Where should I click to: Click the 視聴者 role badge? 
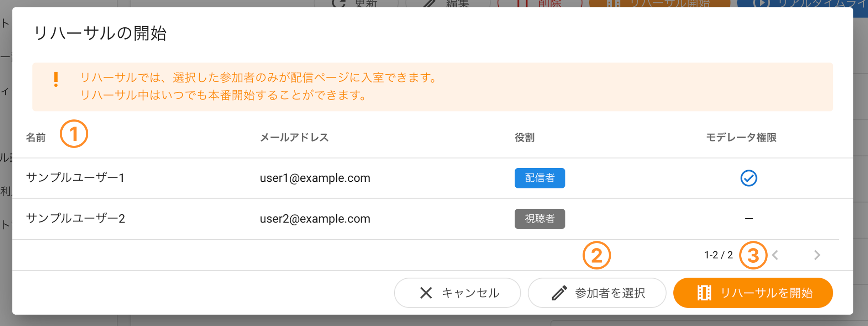coord(540,219)
